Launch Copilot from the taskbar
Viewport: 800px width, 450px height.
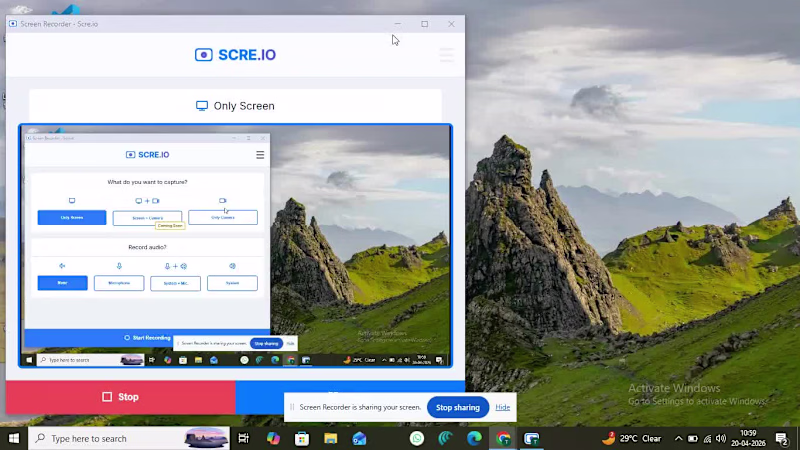[273, 438]
